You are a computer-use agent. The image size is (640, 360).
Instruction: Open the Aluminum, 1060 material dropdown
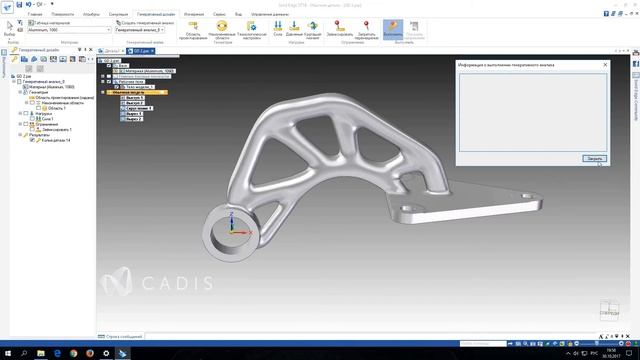(69, 30)
